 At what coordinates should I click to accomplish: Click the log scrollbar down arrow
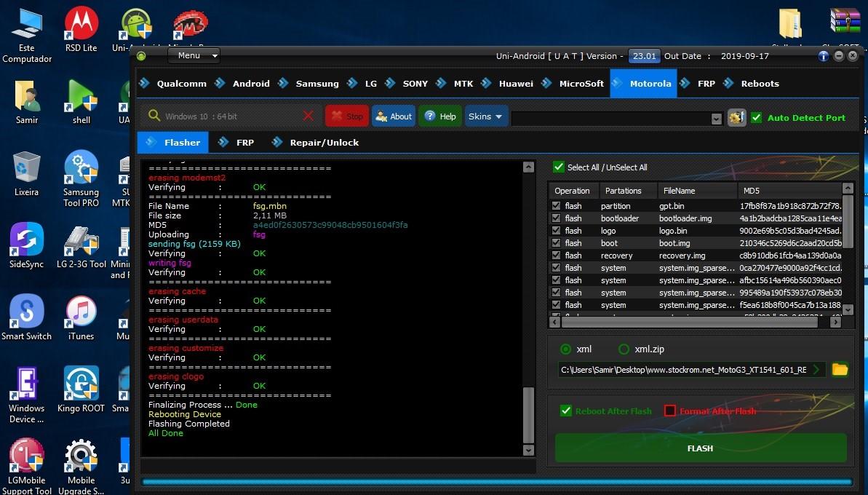click(x=529, y=450)
